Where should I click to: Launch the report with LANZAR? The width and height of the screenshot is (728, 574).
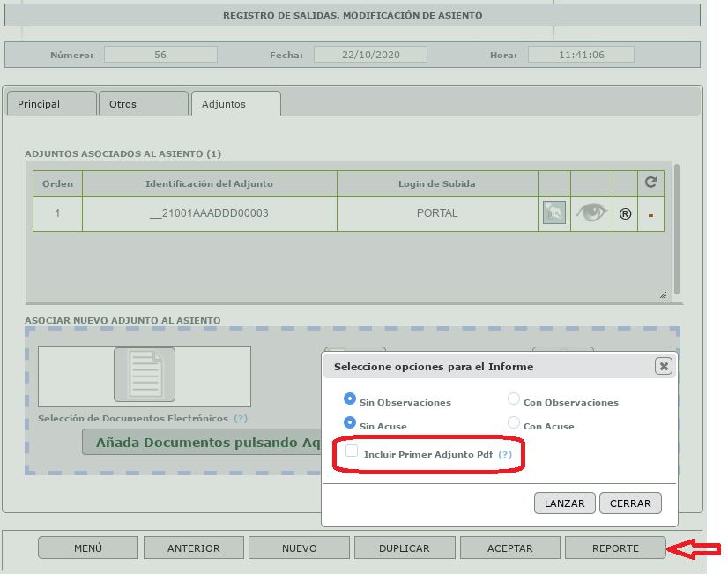565,503
